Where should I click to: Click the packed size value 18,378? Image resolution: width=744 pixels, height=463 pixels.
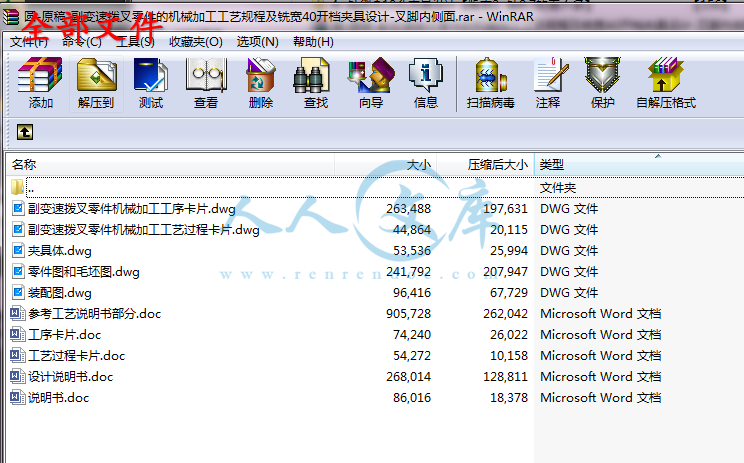click(x=509, y=398)
